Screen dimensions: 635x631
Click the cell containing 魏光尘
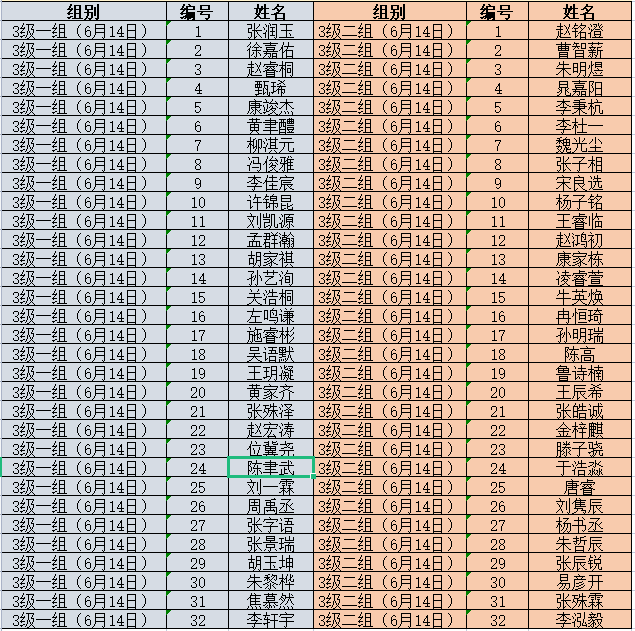(579, 145)
